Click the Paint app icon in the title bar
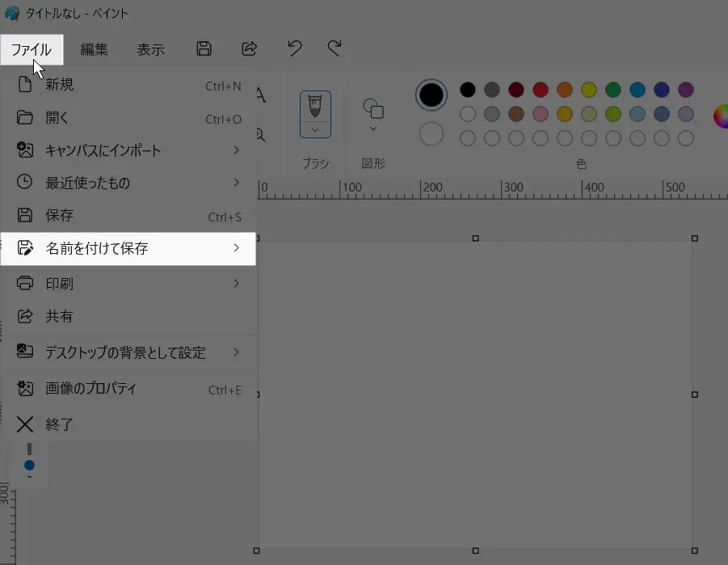728x565 pixels. (11, 13)
